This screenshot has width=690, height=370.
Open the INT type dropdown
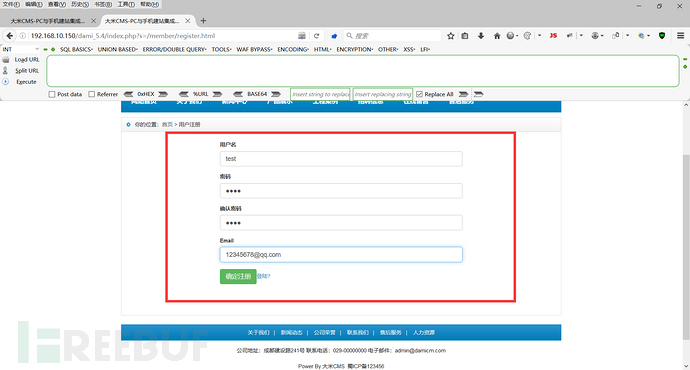pyautogui.click(x=21, y=49)
